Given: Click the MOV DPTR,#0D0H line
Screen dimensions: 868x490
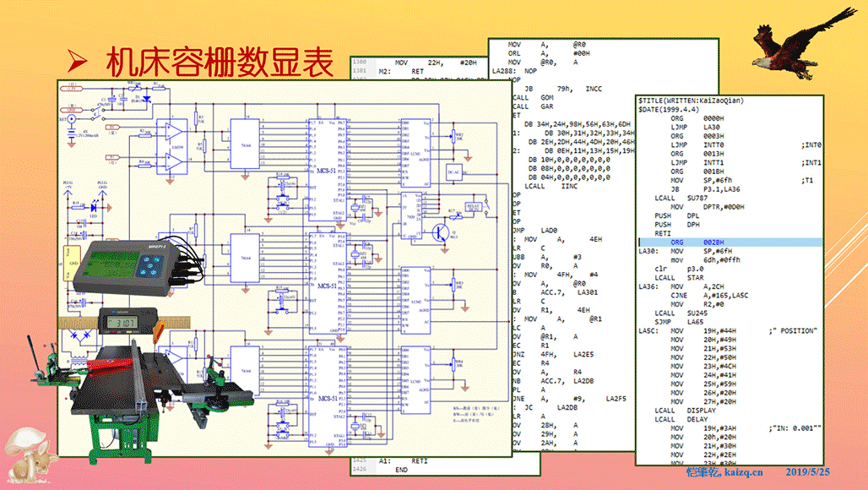Looking at the screenshot, I should pyautogui.click(x=708, y=207).
